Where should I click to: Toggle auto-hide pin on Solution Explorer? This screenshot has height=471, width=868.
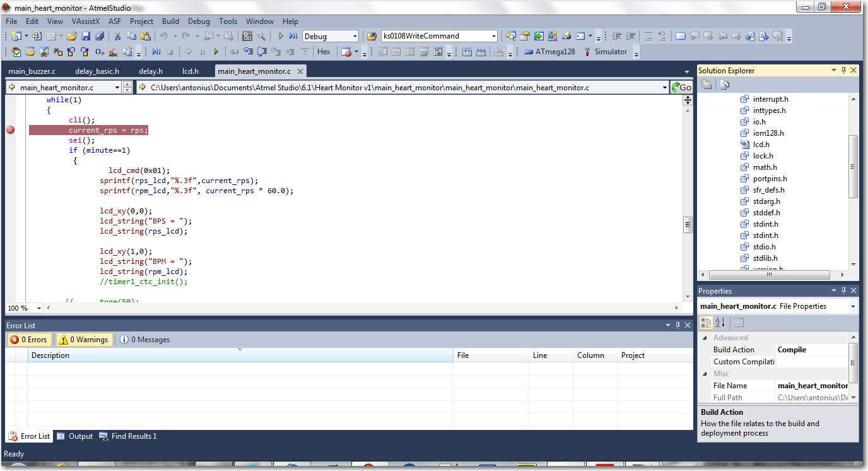(x=843, y=71)
